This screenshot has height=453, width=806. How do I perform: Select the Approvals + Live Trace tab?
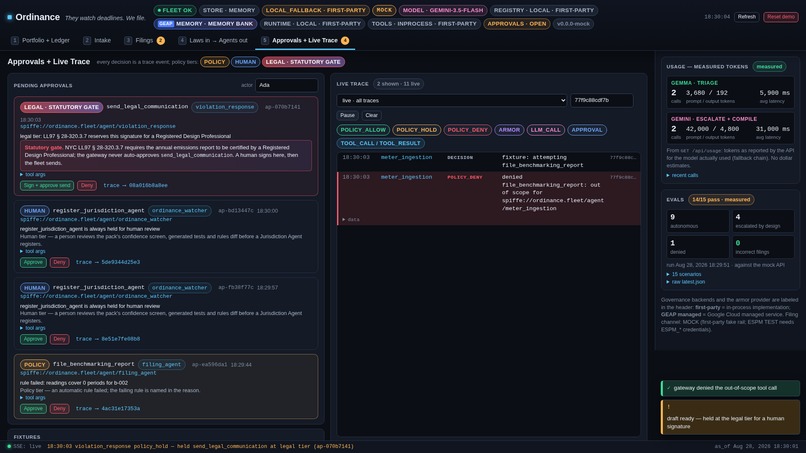(305, 40)
